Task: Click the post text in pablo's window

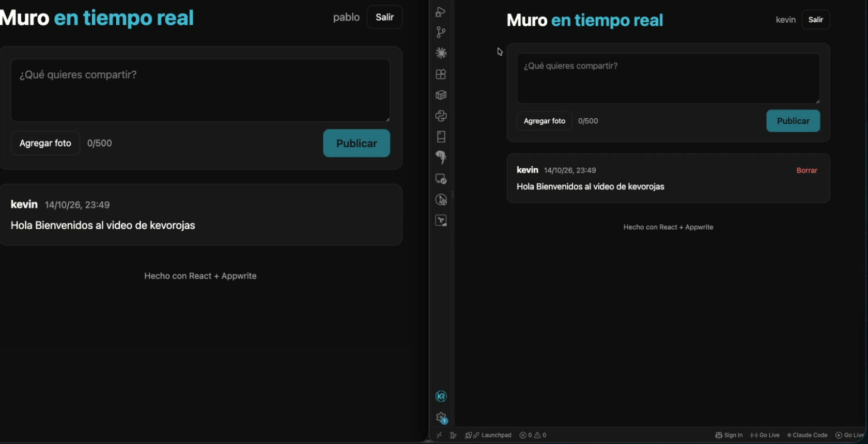Action: (x=103, y=226)
